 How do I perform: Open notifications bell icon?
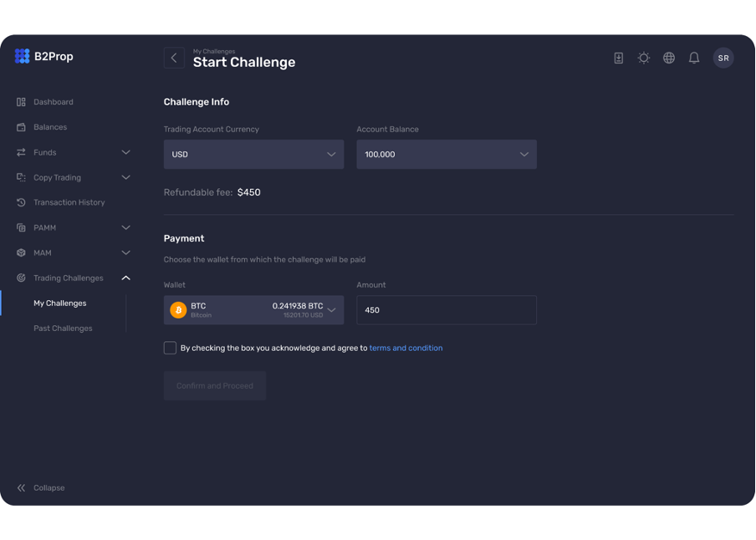tap(694, 58)
